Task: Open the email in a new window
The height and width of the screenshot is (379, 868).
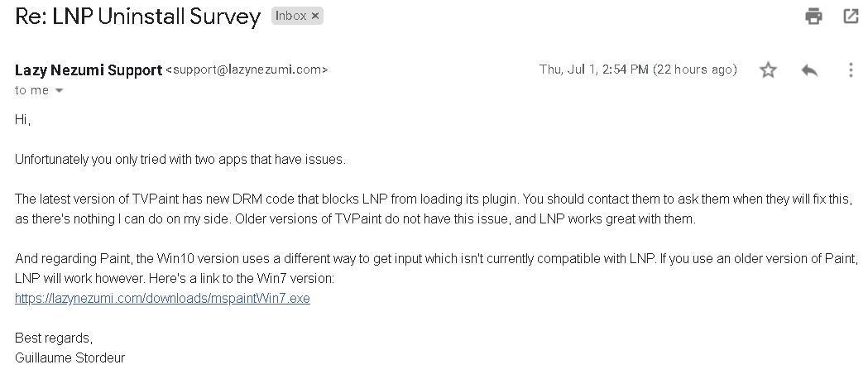Action: pos(851,17)
